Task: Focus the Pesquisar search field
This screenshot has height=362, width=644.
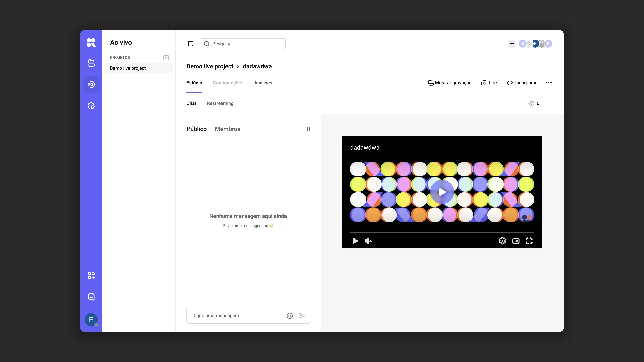Action: coord(243,44)
